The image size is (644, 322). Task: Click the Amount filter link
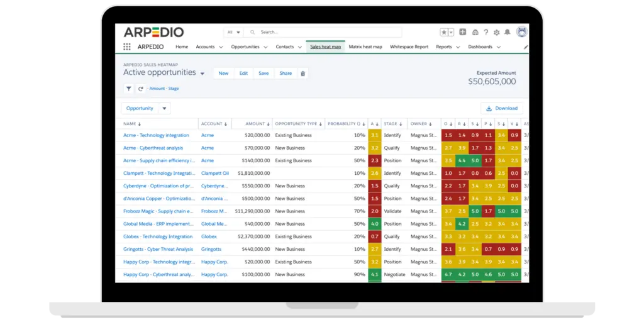157,88
